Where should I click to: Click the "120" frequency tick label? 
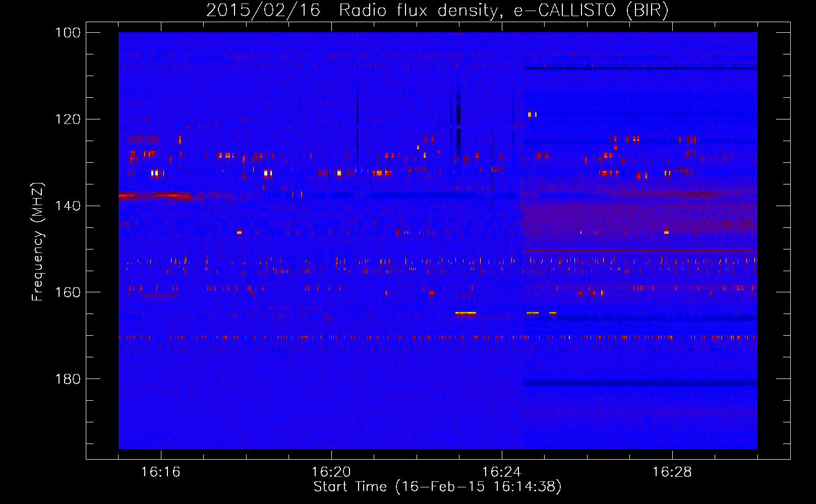click(x=68, y=119)
